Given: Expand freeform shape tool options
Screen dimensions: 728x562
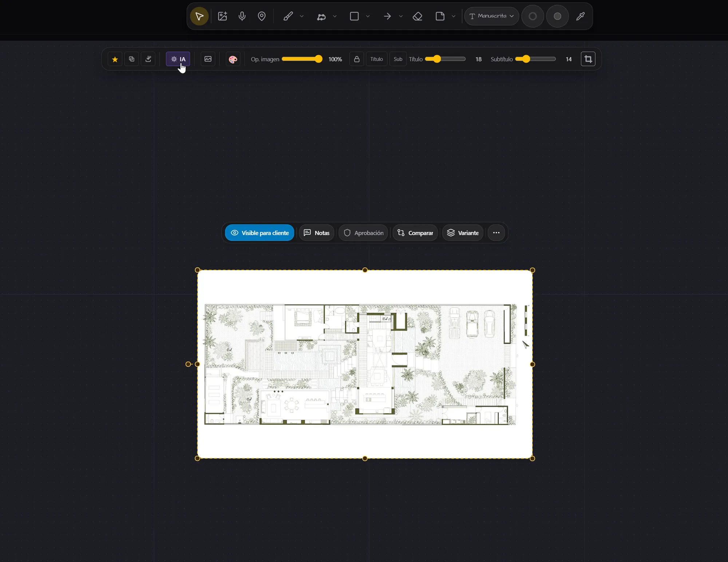Looking at the screenshot, I should (335, 16).
